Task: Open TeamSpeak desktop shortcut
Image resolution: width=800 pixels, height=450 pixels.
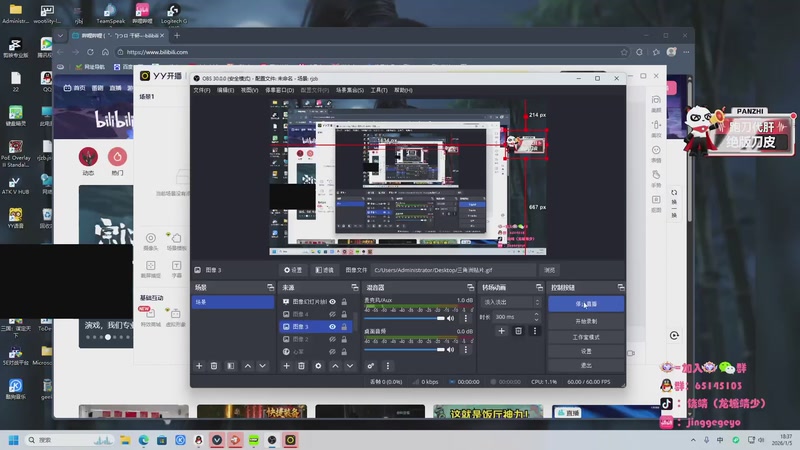Action: pyautogui.click(x=110, y=13)
